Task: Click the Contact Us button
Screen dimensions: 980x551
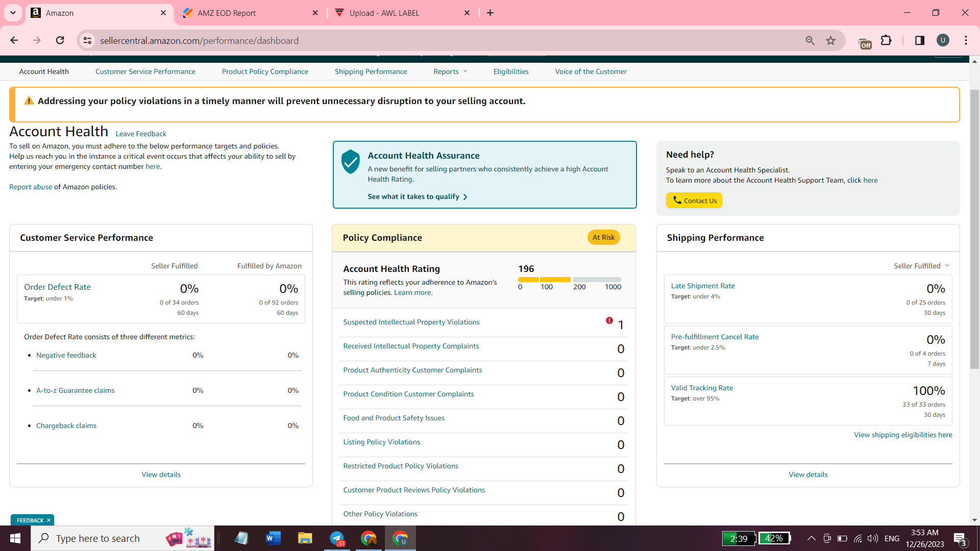Action: (x=694, y=201)
